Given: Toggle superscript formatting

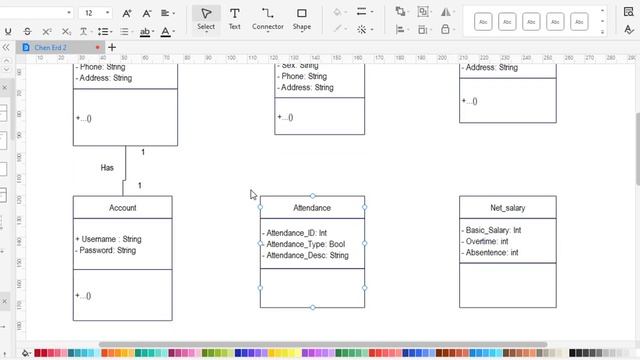Looking at the screenshot, I should [47, 31].
